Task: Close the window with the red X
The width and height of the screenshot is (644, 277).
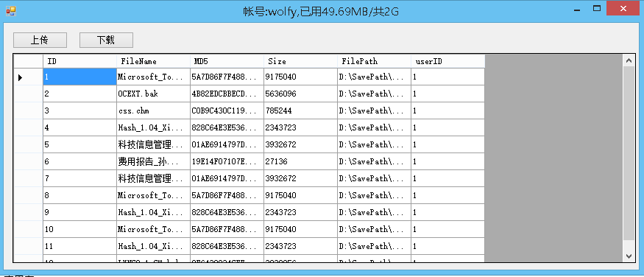Action: 623,9
